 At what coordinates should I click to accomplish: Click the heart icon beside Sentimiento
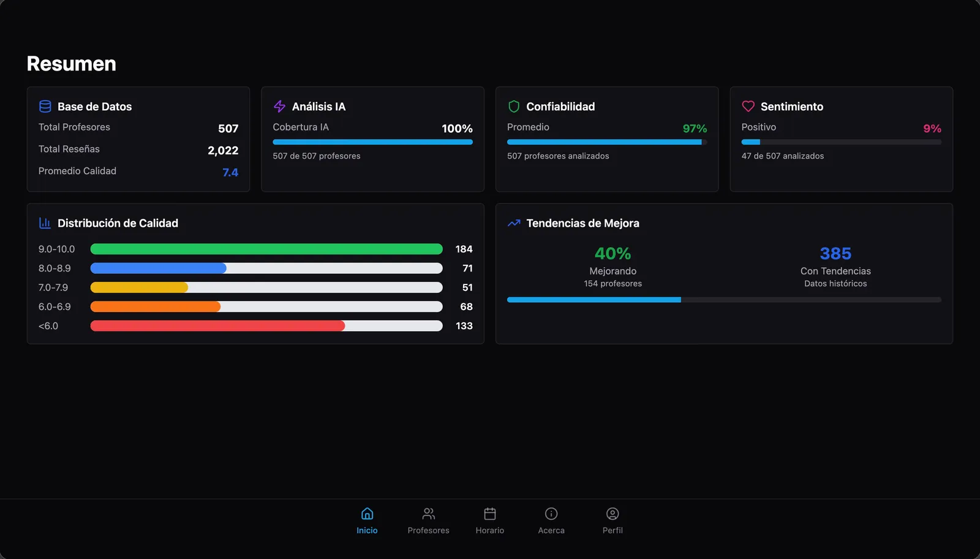[748, 107]
